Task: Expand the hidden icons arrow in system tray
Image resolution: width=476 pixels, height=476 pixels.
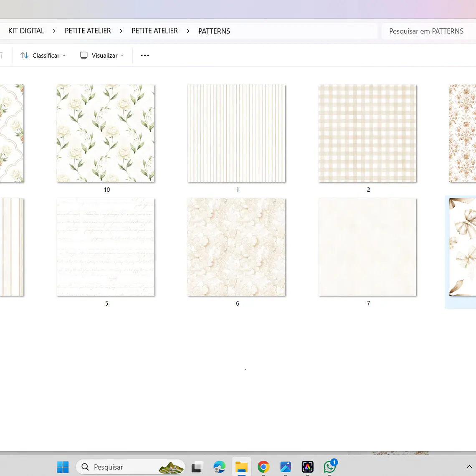Action: [469, 467]
